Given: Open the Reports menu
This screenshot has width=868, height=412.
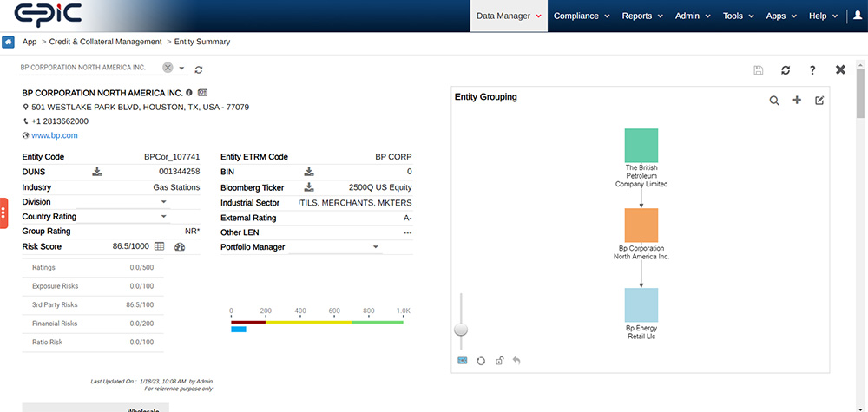Looking at the screenshot, I should 642,16.
